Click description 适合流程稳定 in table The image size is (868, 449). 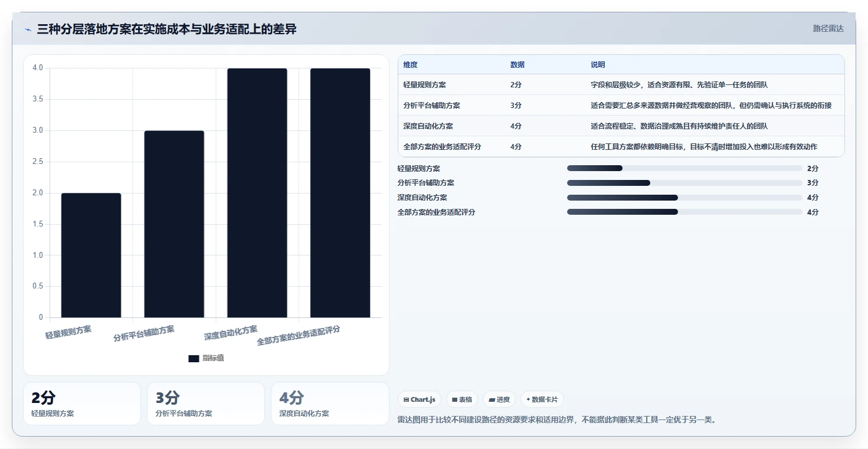679,126
